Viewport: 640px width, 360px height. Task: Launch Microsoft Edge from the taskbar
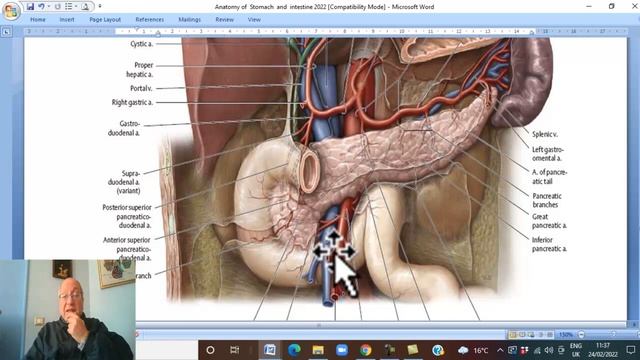tap(294, 350)
